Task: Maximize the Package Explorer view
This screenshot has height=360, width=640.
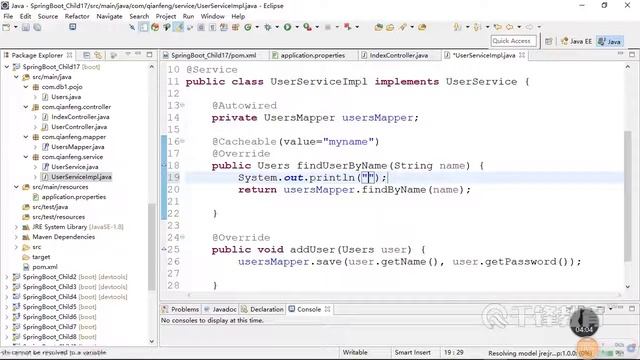Action: pos(149,54)
